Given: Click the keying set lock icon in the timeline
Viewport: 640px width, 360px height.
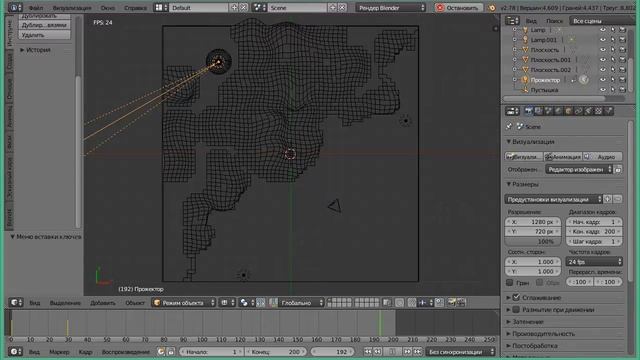Looking at the screenshot, I should pos(171,352).
